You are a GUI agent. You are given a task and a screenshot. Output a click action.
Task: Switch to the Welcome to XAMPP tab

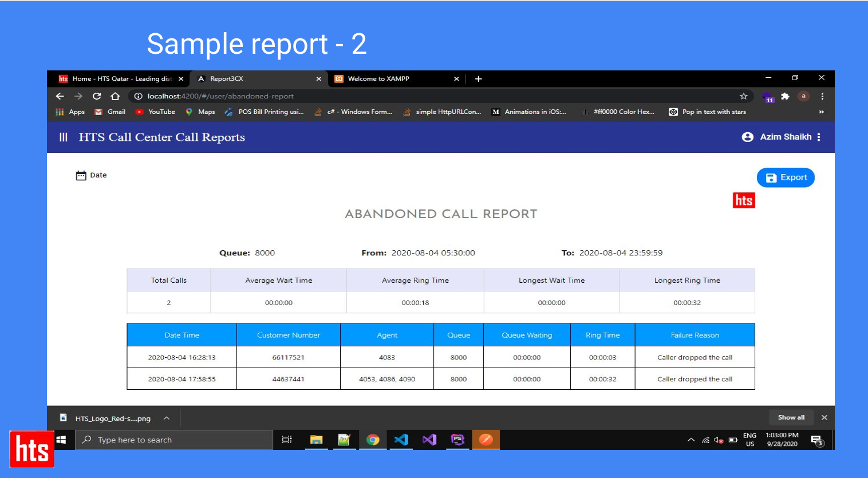click(378, 79)
